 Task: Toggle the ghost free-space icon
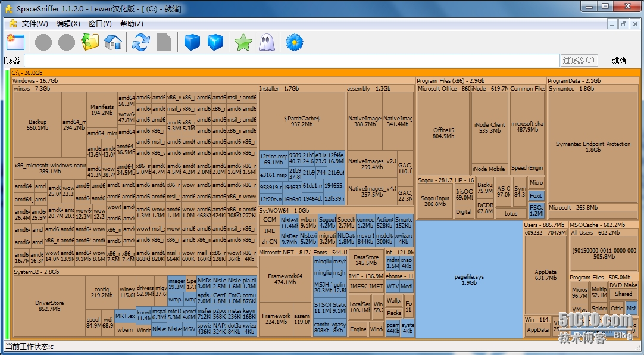pyautogui.click(x=267, y=42)
